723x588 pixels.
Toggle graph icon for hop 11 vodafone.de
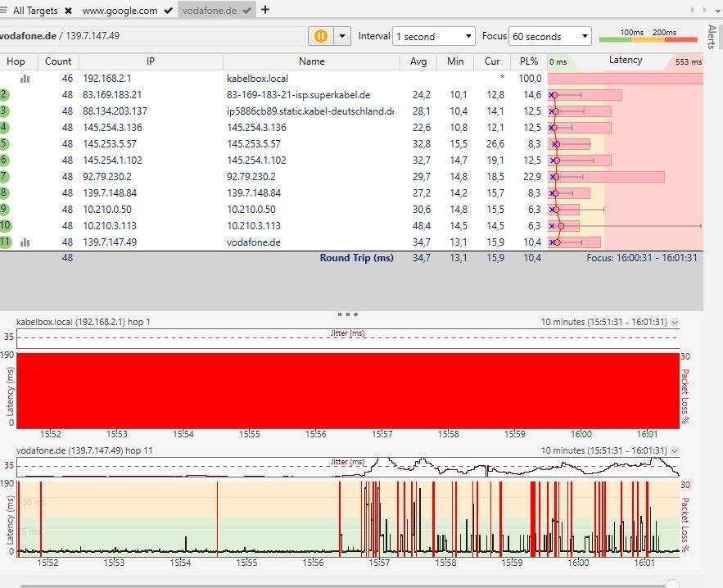(x=25, y=242)
